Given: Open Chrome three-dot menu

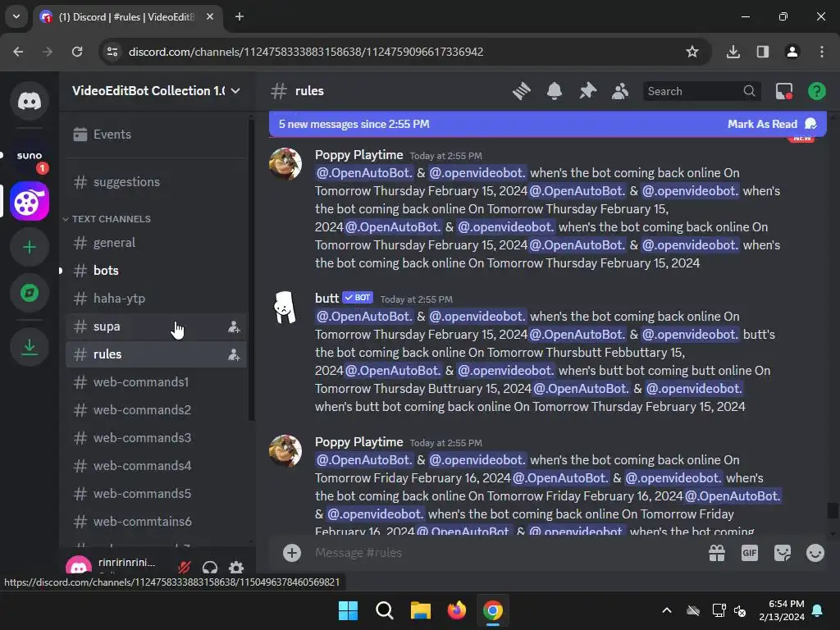Looking at the screenshot, I should (x=822, y=52).
